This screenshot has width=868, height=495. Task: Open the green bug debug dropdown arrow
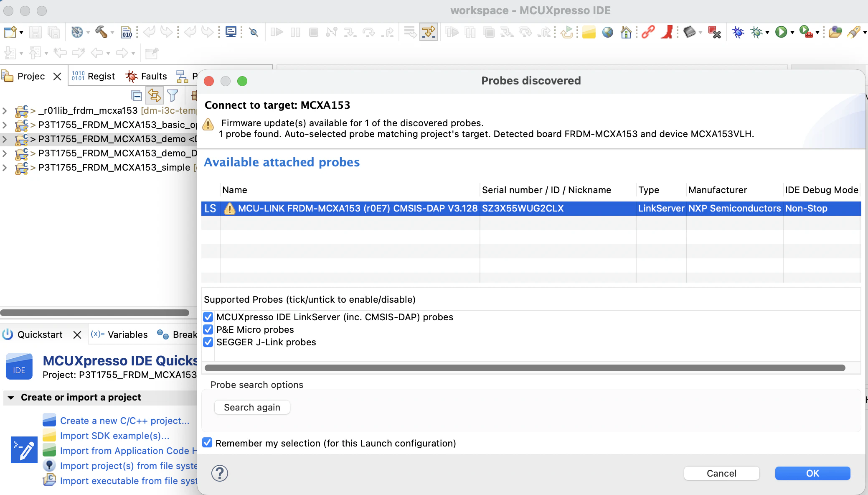(x=767, y=32)
